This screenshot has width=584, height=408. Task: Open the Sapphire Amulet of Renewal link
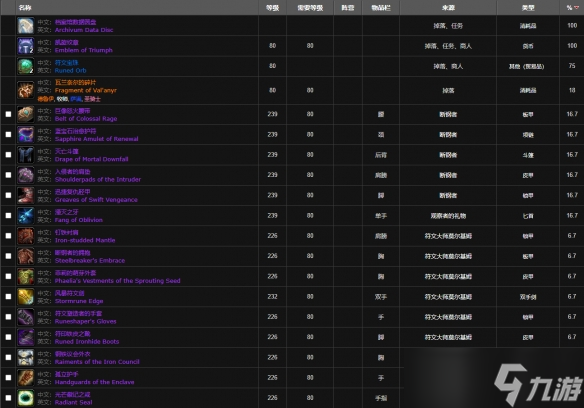pos(96,139)
